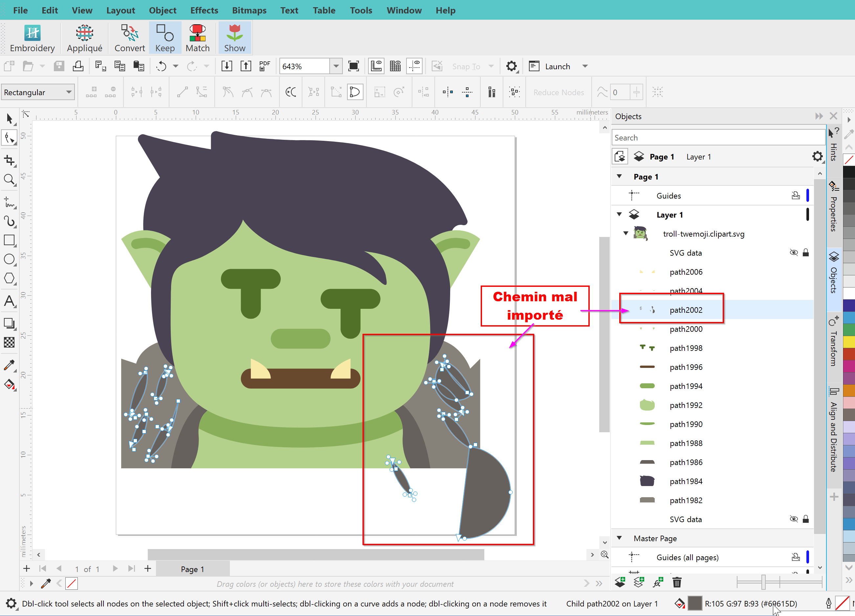Click the no-color swatch in document palette
This screenshot has height=616, width=855.
pos(71,584)
